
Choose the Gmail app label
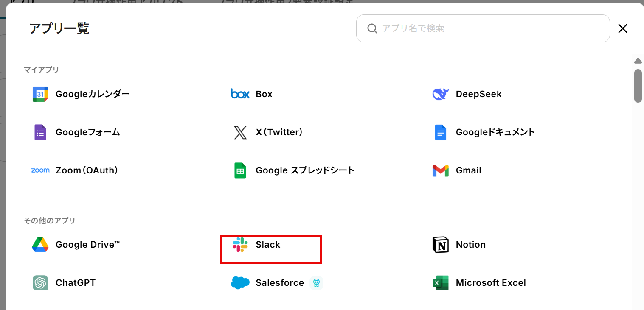[x=469, y=170]
